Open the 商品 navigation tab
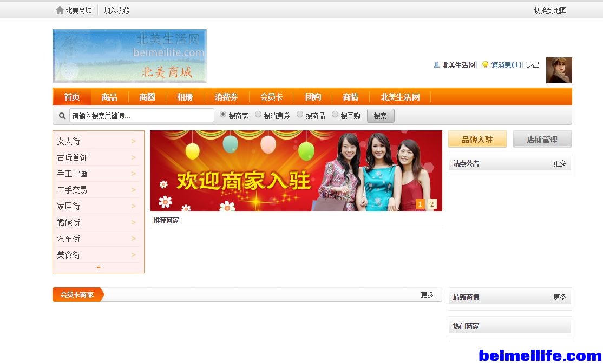 (x=109, y=97)
